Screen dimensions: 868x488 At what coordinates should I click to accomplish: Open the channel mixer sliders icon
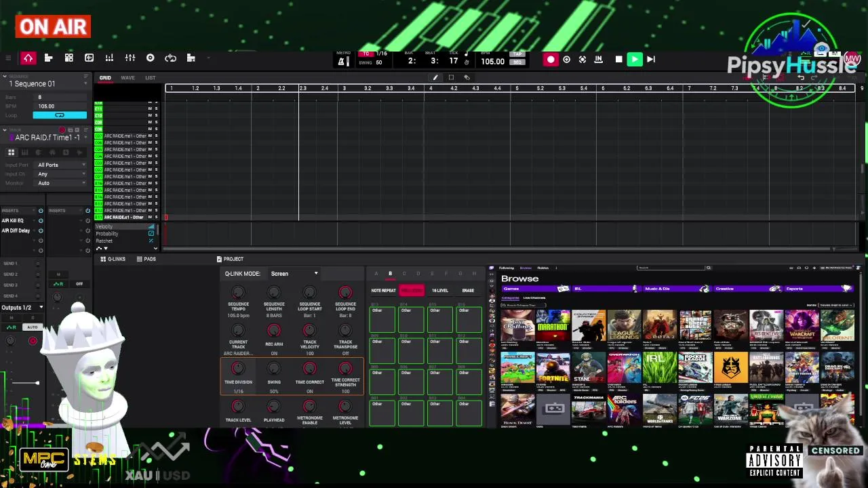[x=130, y=58]
